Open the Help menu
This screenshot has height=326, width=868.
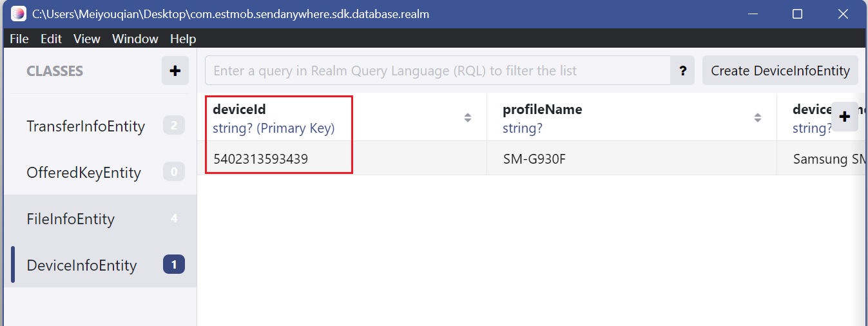pos(183,39)
